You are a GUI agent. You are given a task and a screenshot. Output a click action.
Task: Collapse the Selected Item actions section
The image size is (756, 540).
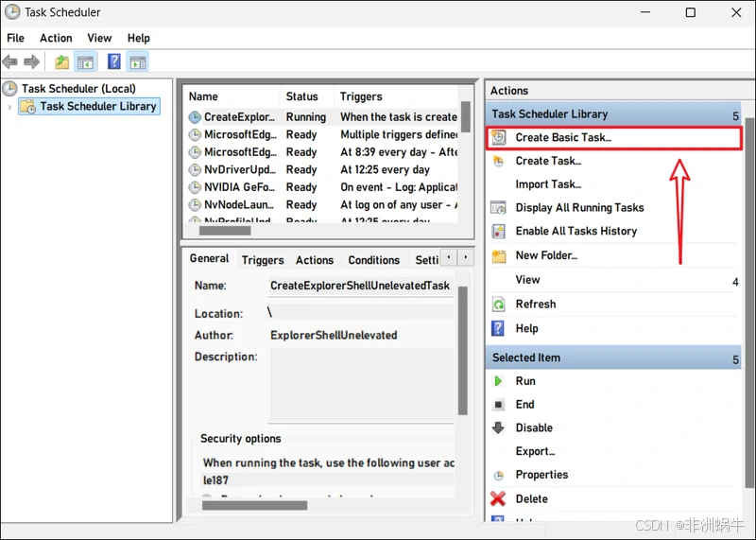click(735, 359)
